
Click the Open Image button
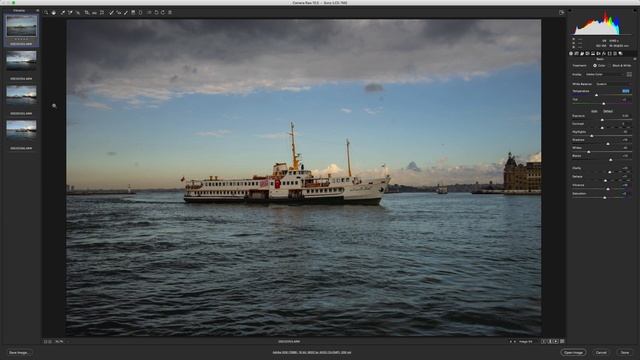(573, 352)
